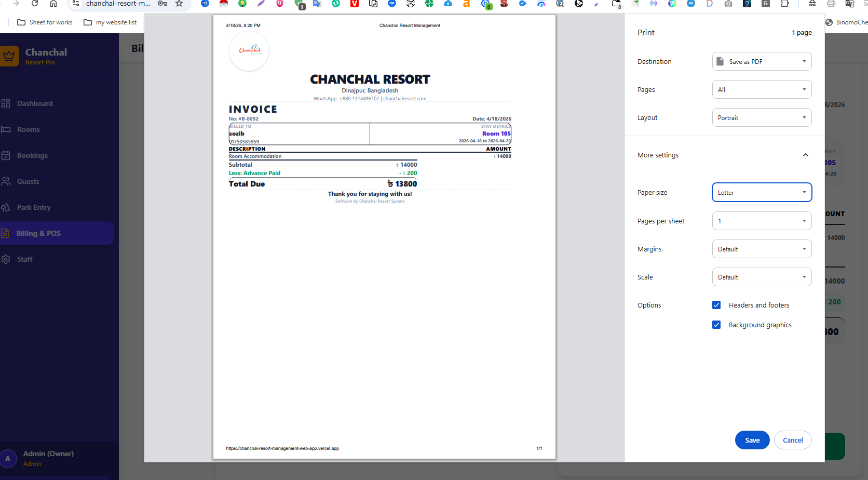Go to browser home page

pos(53,4)
